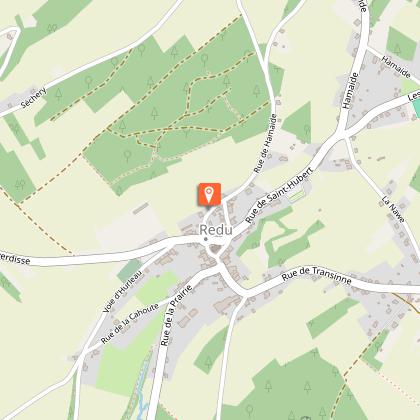Click the La Nawe street label
This screenshot has height=420, width=420.
[393, 209]
